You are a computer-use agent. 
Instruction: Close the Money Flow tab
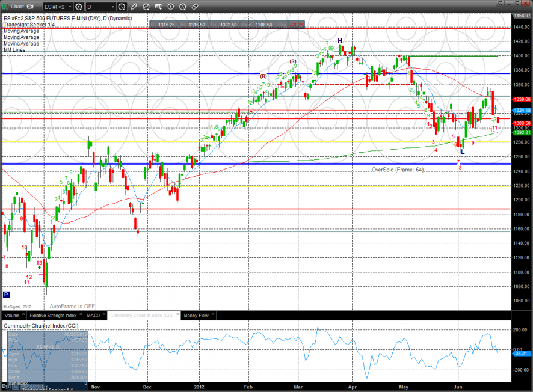[212, 315]
